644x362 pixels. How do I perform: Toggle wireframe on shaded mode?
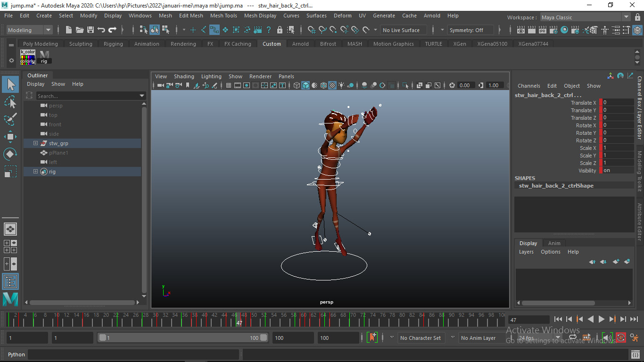(x=323, y=85)
